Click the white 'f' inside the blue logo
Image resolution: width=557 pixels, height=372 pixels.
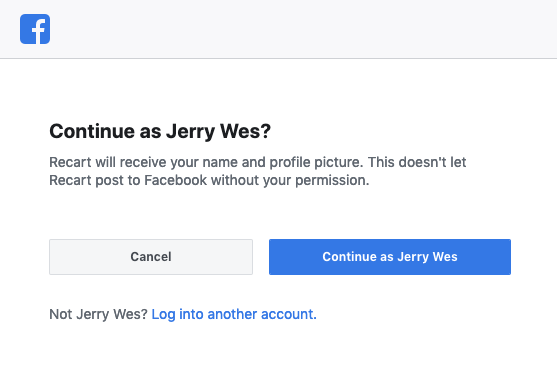pyautogui.click(x=38, y=31)
